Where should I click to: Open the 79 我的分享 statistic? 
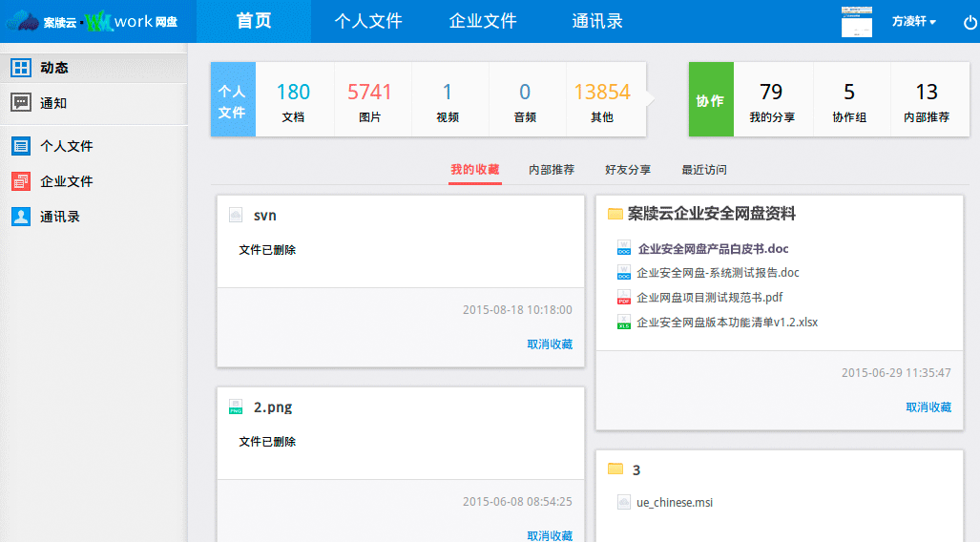pos(771,100)
